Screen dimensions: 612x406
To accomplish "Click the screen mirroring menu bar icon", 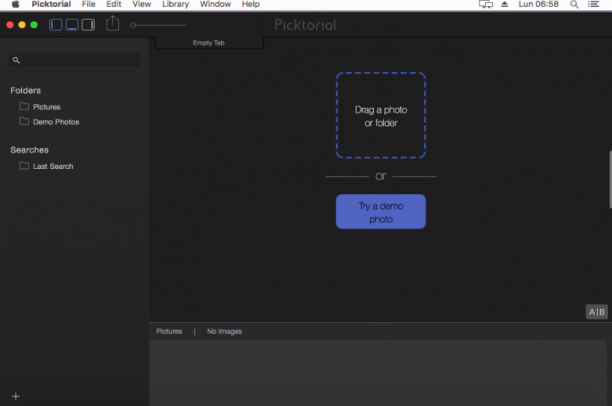I will tap(486, 5).
